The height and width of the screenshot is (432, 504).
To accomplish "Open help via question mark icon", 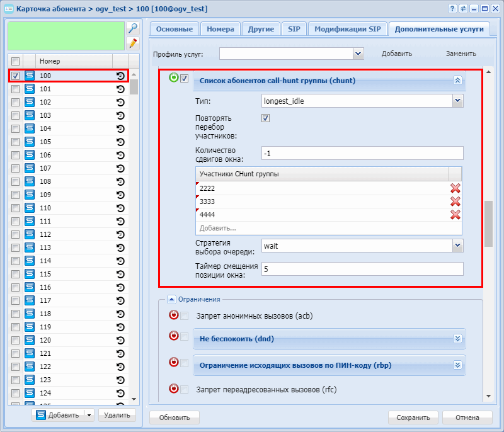I will [452, 9].
